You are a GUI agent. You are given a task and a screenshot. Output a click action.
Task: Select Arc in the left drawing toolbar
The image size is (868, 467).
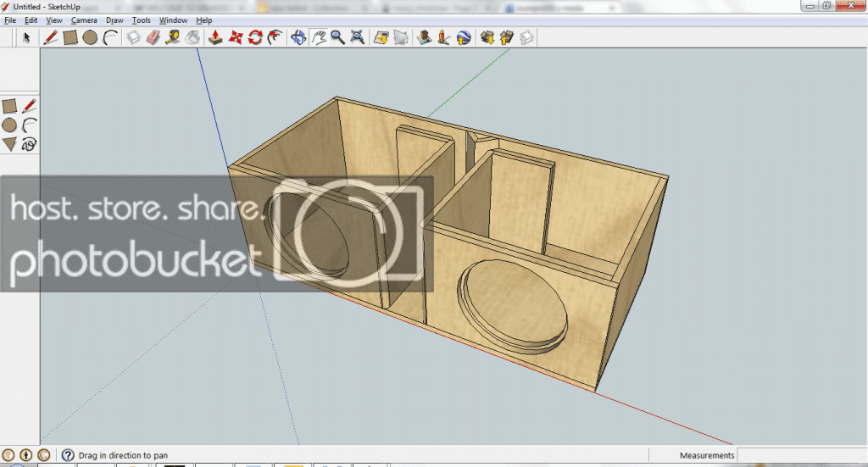pos(30,125)
